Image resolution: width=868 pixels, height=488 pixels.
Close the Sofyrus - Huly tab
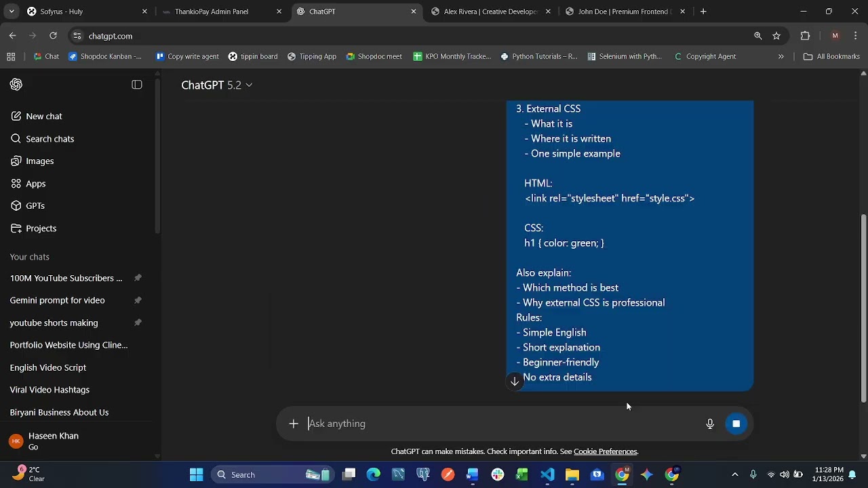tap(144, 12)
